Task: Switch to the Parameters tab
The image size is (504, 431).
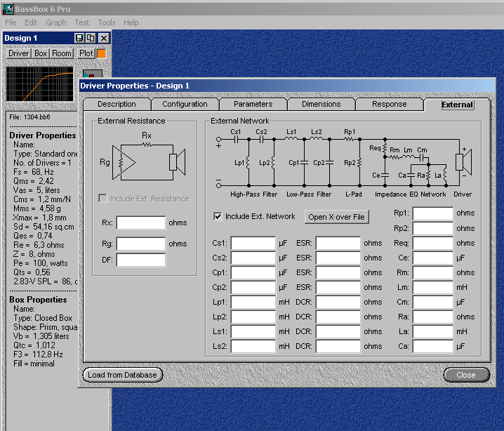Action: [253, 104]
